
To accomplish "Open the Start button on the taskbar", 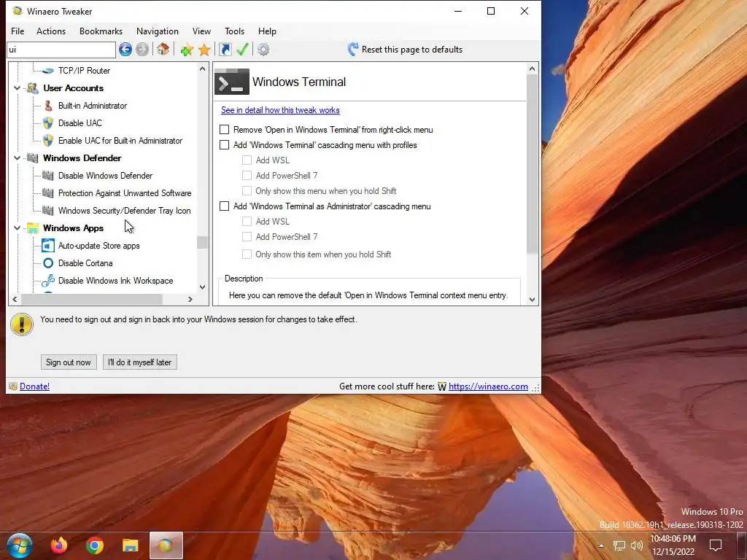I will click(20, 545).
